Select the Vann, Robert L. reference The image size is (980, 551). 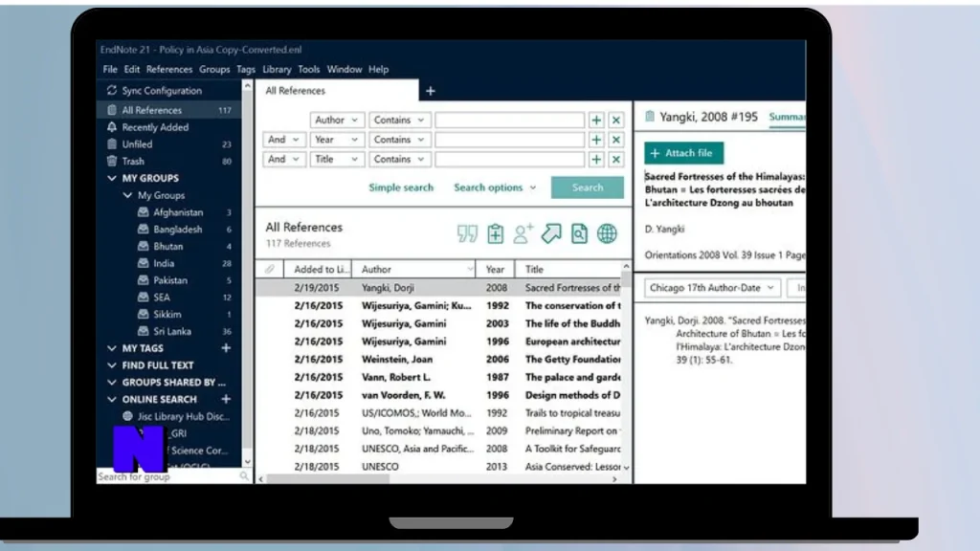438,377
